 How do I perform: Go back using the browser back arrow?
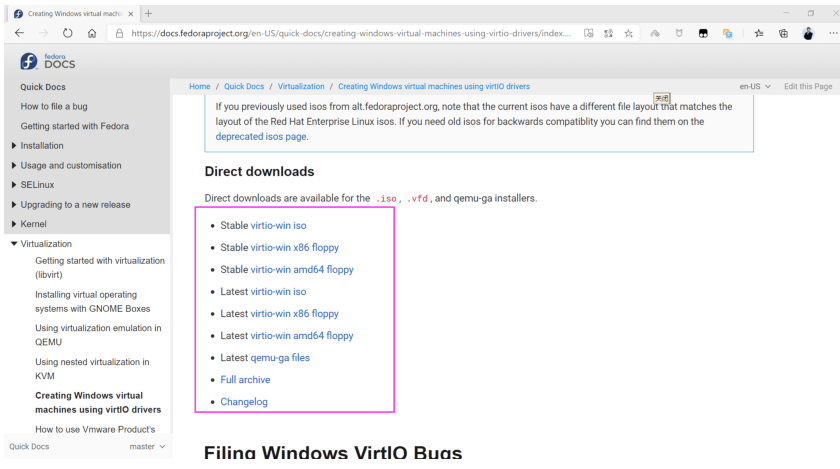pyautogui.click(x=19, y=33)
